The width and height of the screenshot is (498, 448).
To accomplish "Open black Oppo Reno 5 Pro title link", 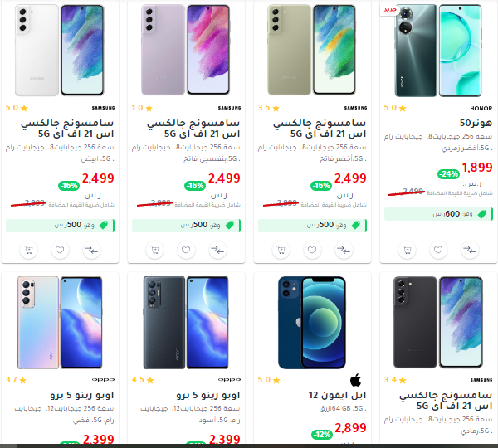I will point(208,395).
